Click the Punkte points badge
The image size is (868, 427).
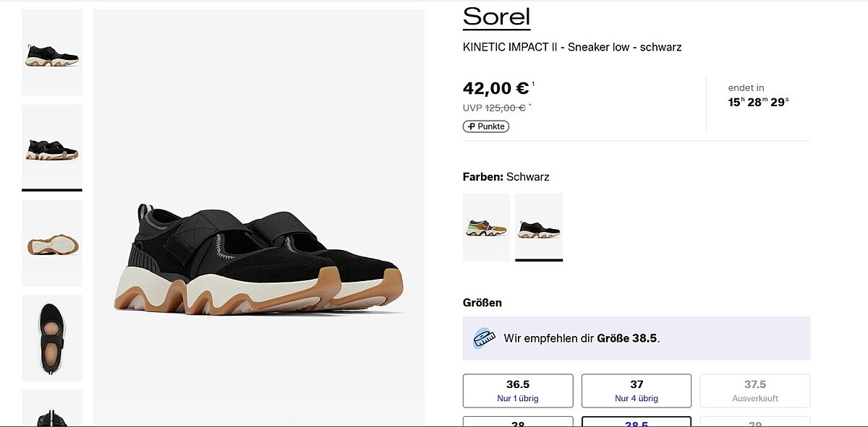point(486,126)
